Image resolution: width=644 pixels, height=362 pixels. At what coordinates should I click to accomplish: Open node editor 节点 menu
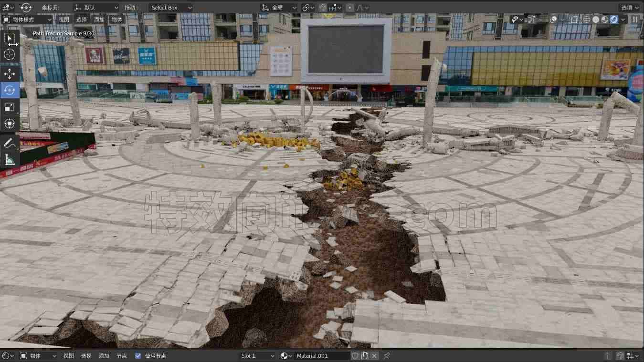tap(122, 356)
